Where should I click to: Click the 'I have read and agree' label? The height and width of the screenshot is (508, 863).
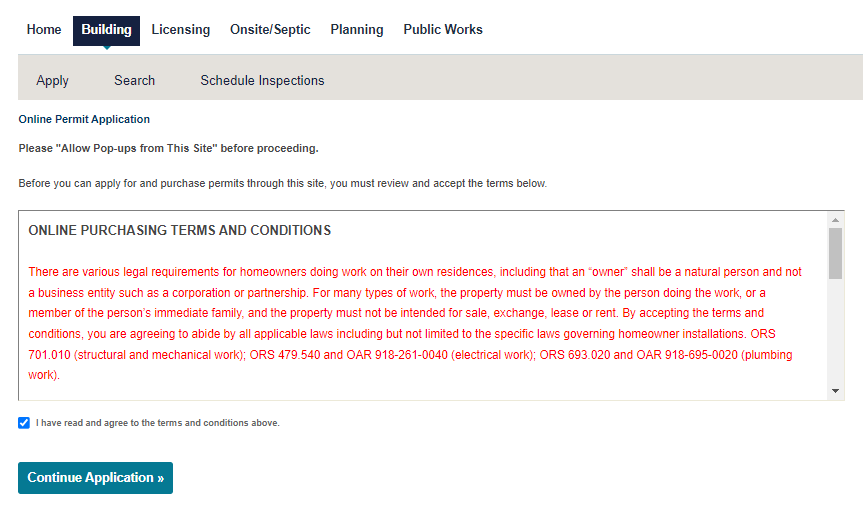158,423
